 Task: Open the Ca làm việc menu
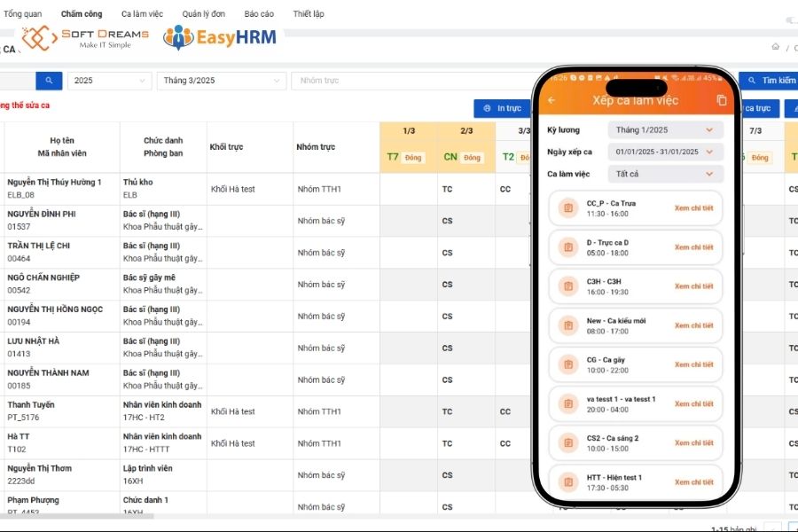tap(142, 14)
